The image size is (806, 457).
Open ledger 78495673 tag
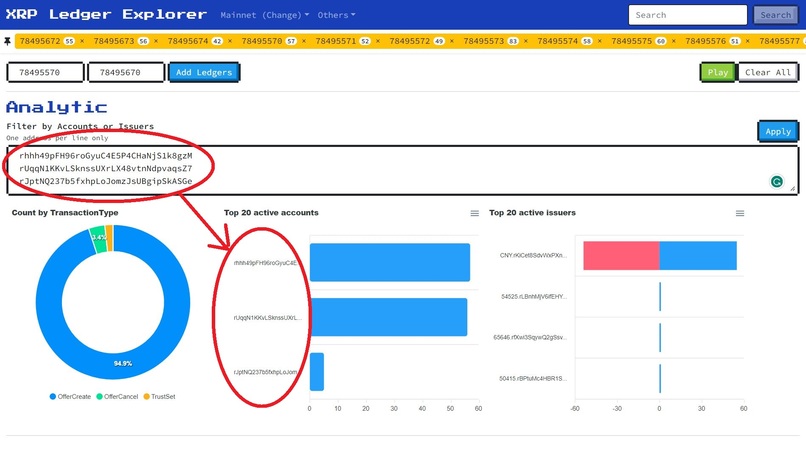tap(114, 41)
